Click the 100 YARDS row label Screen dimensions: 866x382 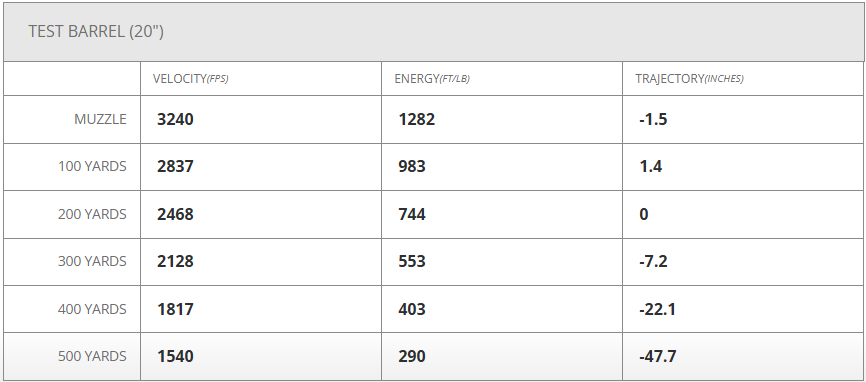coord(92,166)
